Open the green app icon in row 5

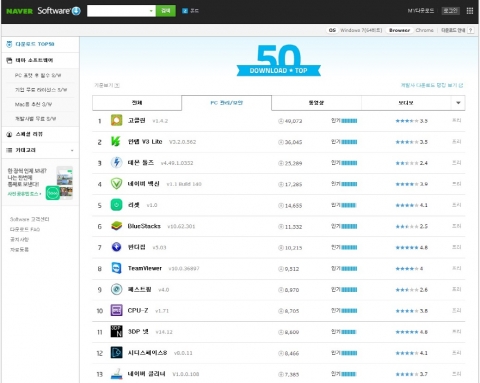116,205
